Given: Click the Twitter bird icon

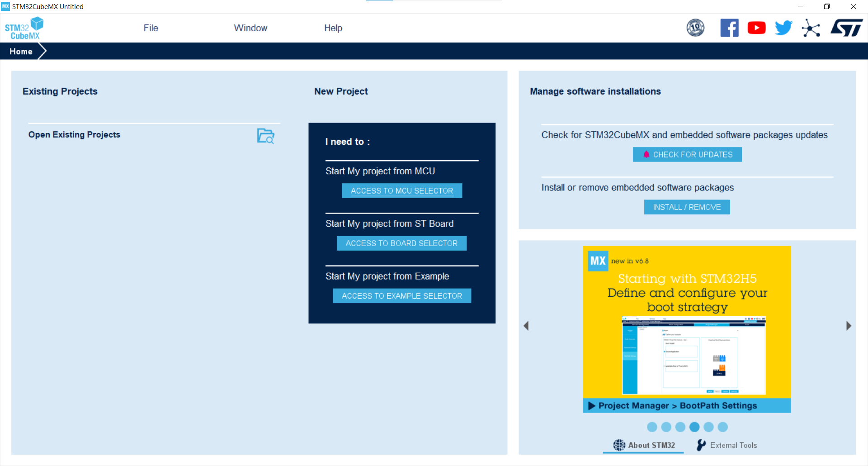Looking at the screenshot, I should point(783,28).
